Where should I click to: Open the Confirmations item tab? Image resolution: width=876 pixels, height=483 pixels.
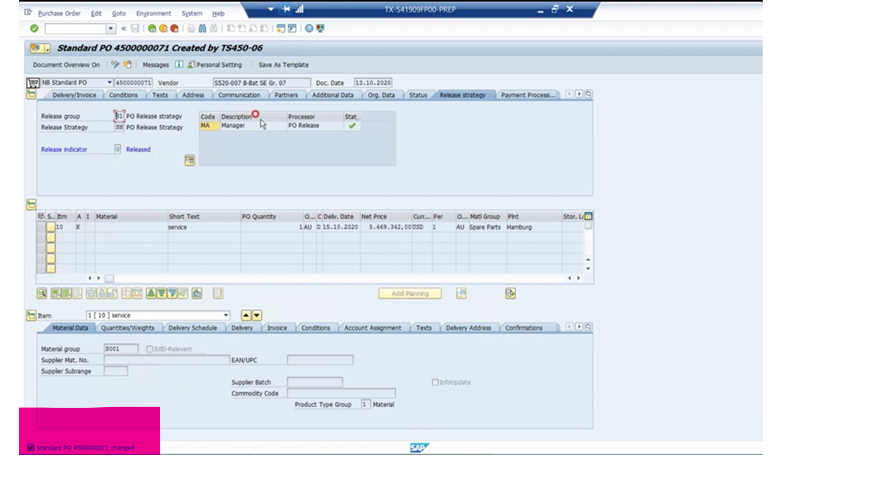point(524,328)
